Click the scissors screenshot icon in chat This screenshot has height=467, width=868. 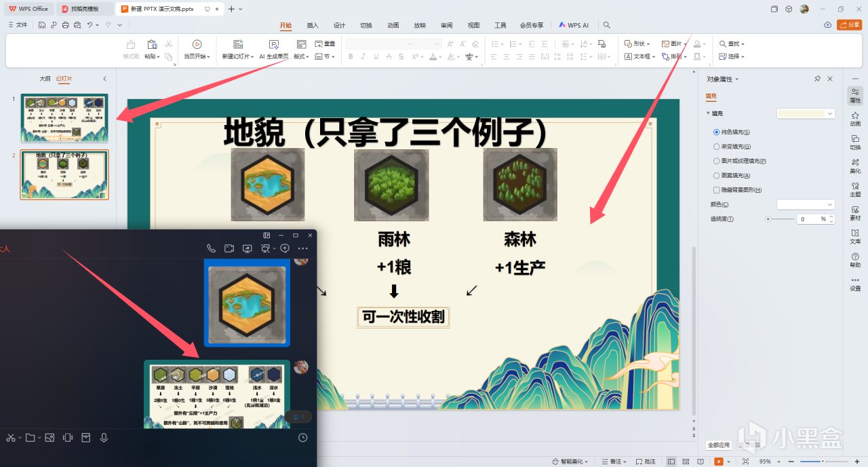(10, 438)
